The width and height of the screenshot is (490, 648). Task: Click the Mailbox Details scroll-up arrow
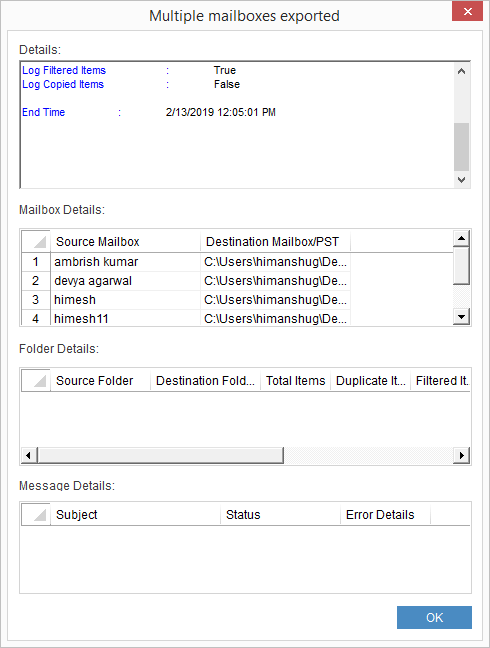pos(461,238)
